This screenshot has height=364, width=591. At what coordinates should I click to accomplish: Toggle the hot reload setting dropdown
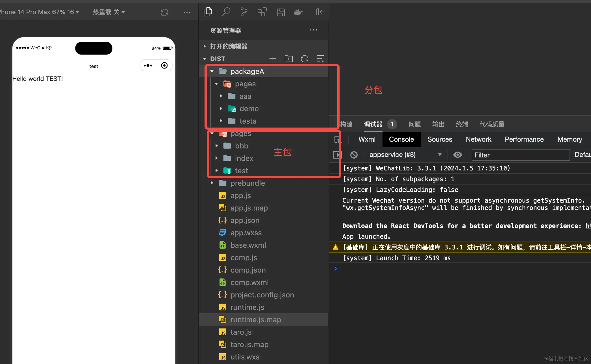pyautogui.click(x=108, y=12)
